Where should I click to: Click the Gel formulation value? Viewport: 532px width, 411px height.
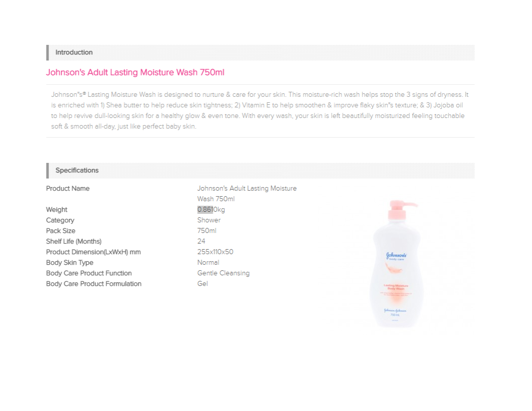203,284
